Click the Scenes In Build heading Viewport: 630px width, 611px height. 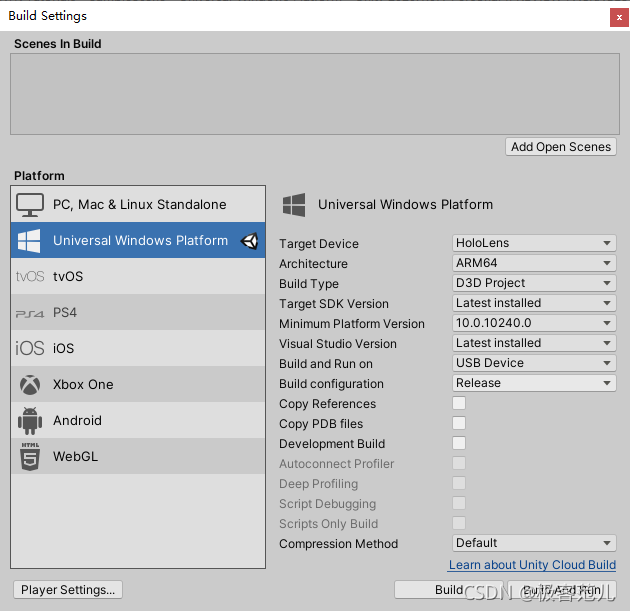pyautogui.click(x=57, y=44)
